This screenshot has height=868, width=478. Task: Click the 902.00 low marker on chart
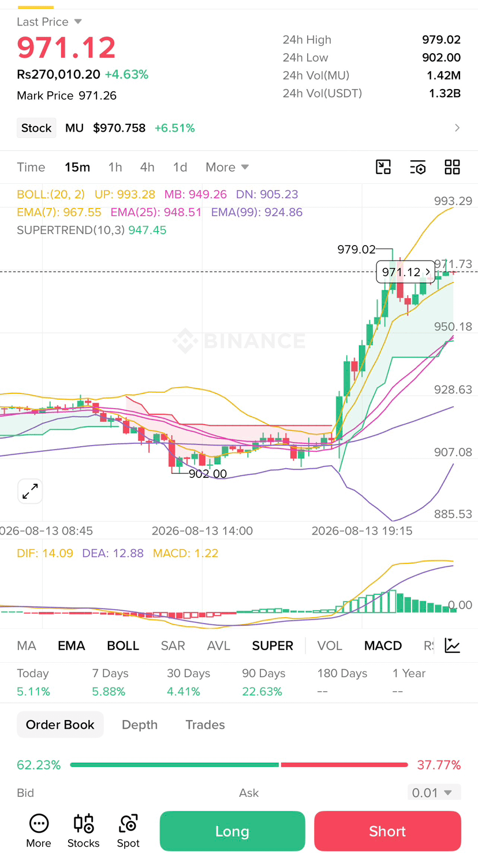click(208, 474)
